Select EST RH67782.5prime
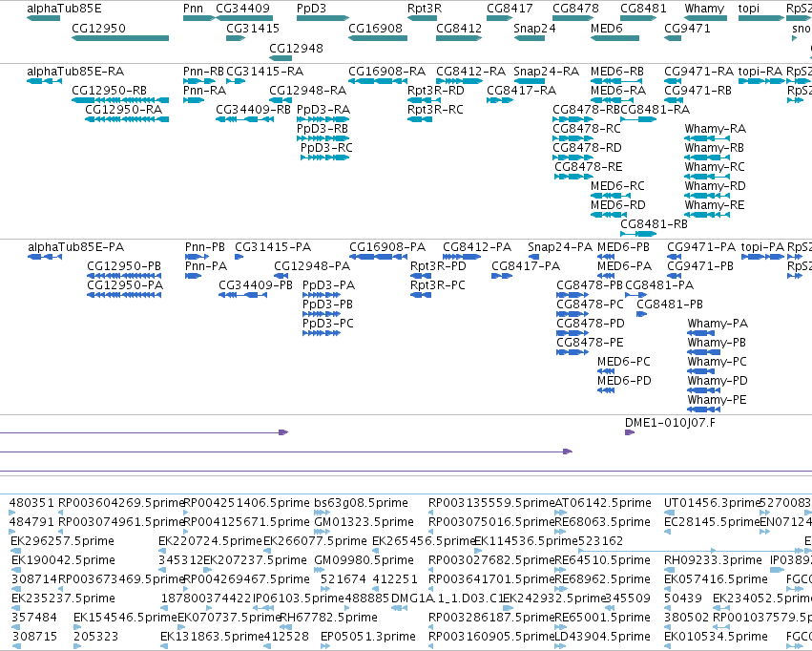This screenshot has height=651, width=812. [x=328, y=618]
